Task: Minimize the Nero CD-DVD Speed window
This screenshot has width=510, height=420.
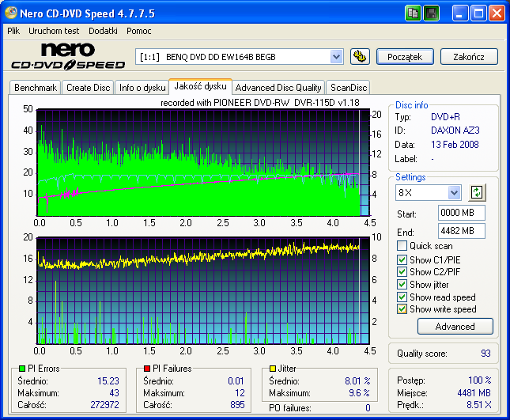Action: pyautogui.click(x=459, y=13)
